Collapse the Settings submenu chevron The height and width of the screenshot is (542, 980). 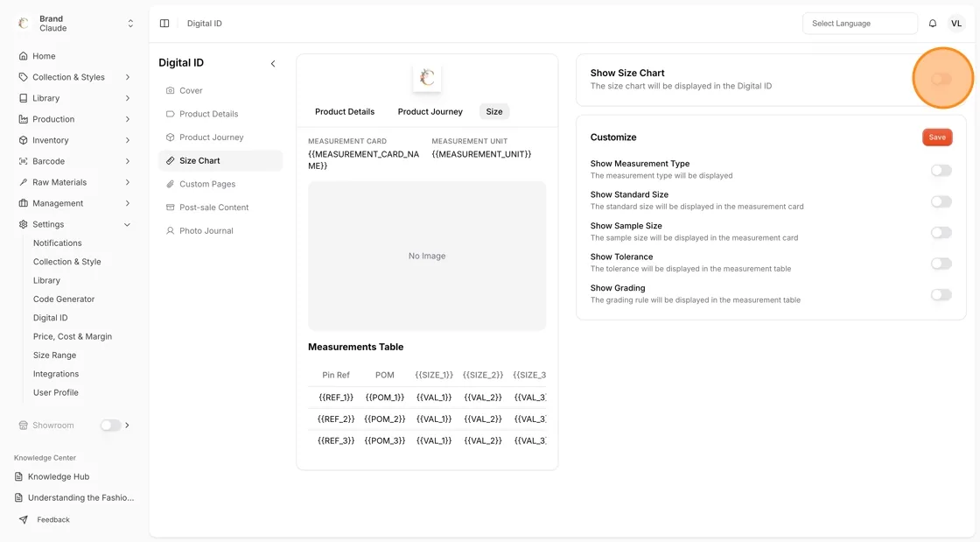tap(128, 224)
